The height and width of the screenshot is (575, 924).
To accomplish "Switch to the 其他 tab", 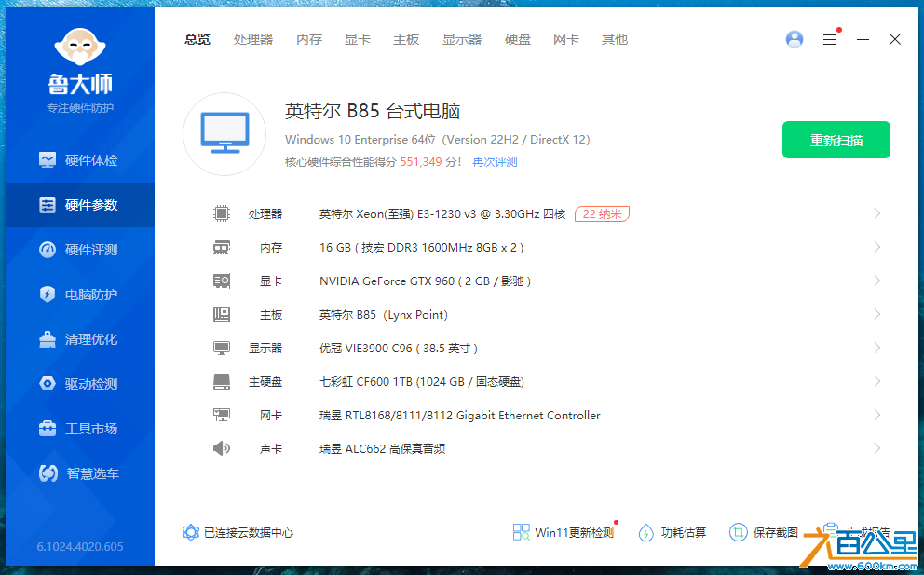I will tap(615, 39).
